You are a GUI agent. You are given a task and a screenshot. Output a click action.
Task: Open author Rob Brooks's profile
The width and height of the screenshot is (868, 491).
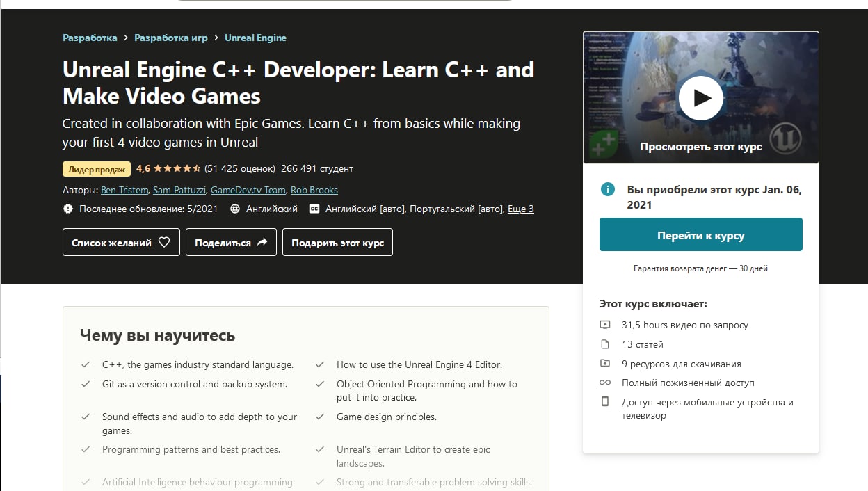314,190
